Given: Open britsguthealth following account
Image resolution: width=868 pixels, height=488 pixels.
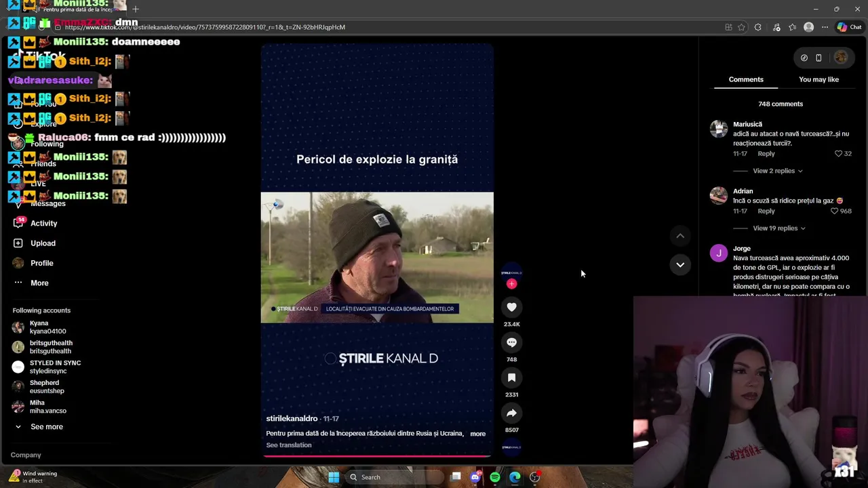Looking at the screenshot, I should (x=50, y=347).
